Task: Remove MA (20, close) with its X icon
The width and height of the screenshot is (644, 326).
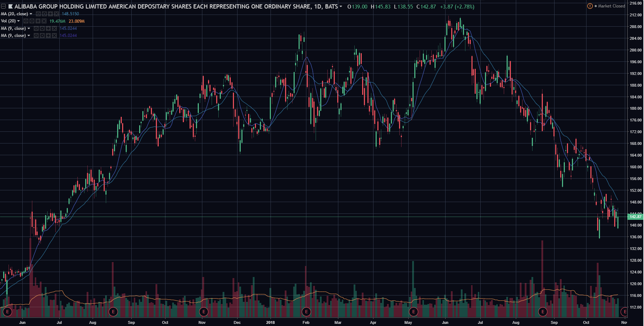Action: (56, 14)
